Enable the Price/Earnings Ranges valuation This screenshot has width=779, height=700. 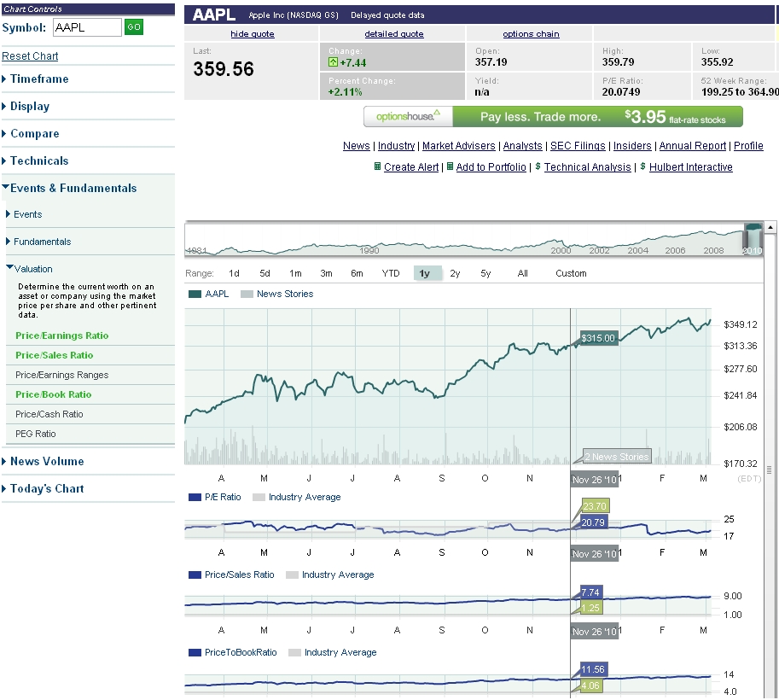[62, 375]
